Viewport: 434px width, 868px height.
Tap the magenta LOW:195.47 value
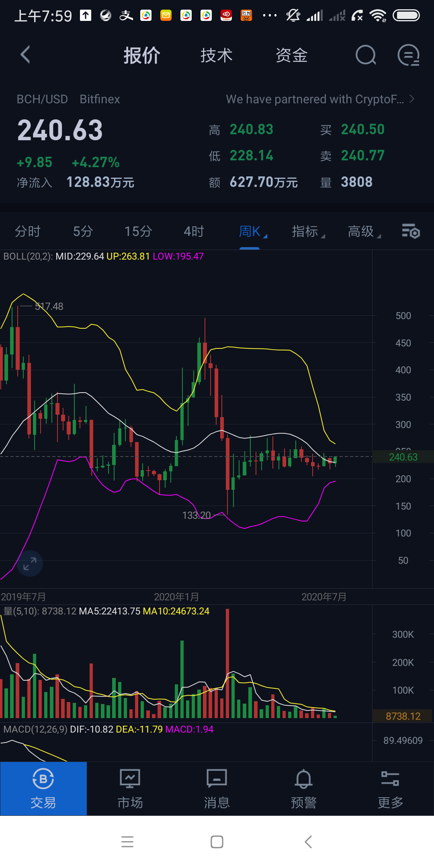pos(178,256)
